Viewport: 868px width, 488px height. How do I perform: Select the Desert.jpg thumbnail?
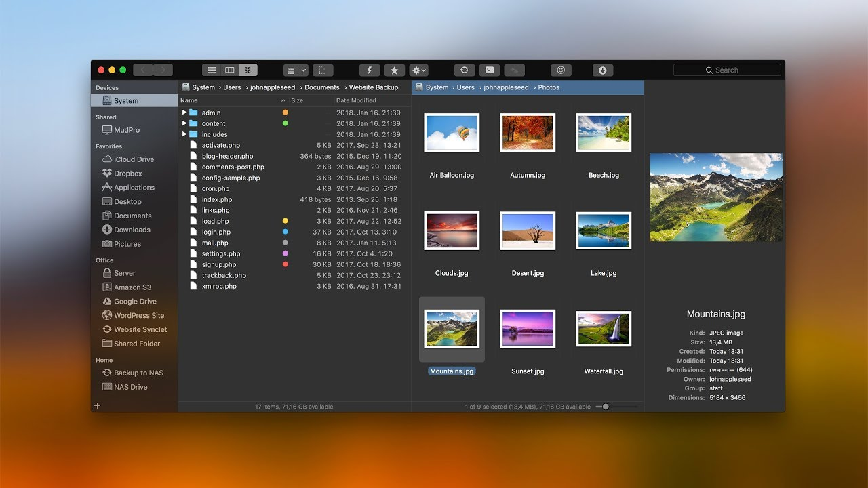click(x=528, y=231)
